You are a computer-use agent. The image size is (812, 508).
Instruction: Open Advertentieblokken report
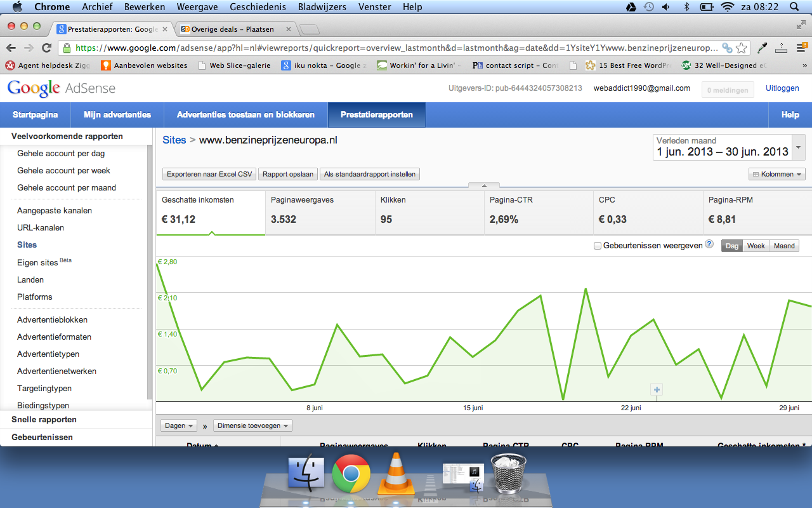(52, 320)
